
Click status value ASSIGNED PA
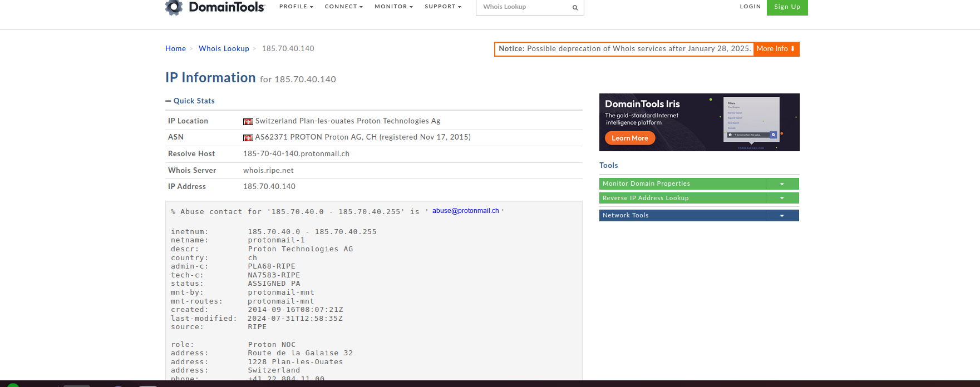pos(274,284)
